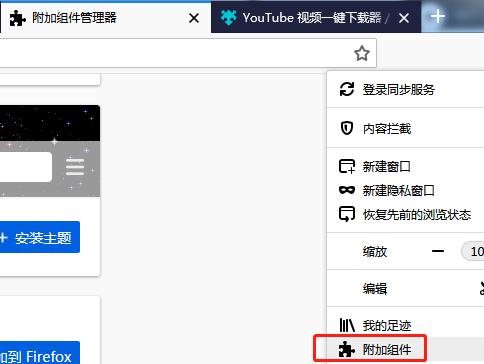The height and width of the screenshot is (364, 484).
Task: Switch to the 附加组件管理器 tab
Action: pyautogui.click(x=105, y=18)
